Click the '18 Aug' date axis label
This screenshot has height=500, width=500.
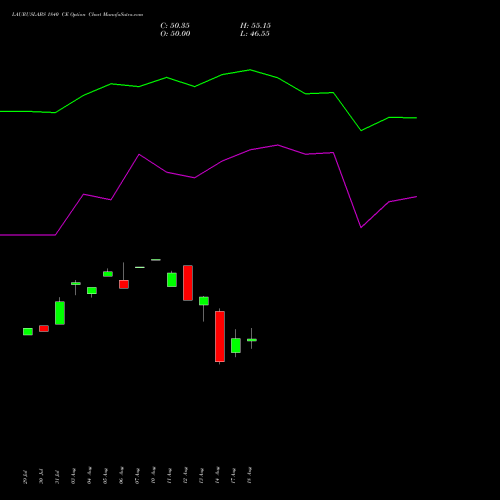(x=249, y=476)
